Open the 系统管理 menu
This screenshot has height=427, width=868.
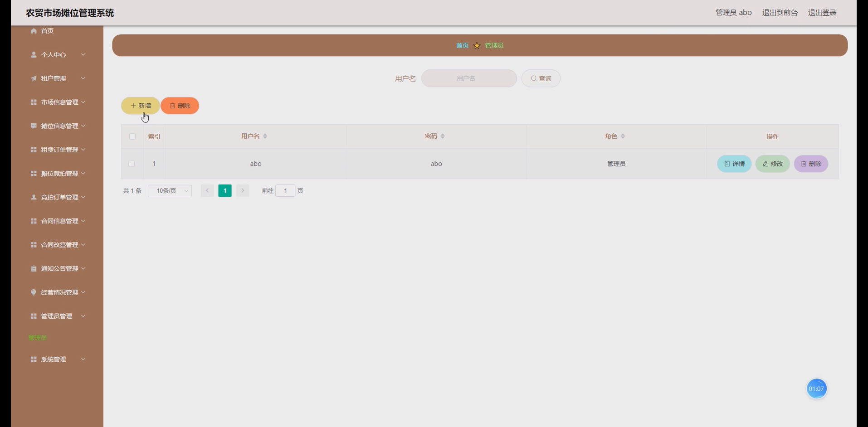(57, 359)
